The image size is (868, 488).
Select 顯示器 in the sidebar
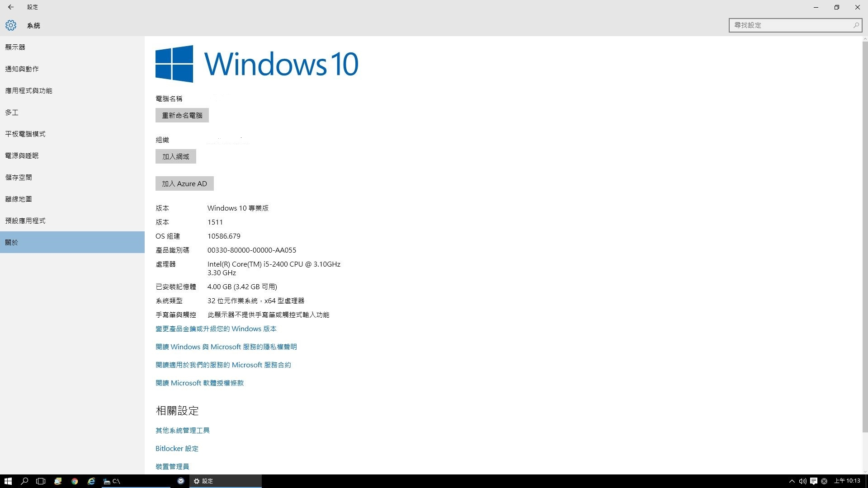click(72, 47)
